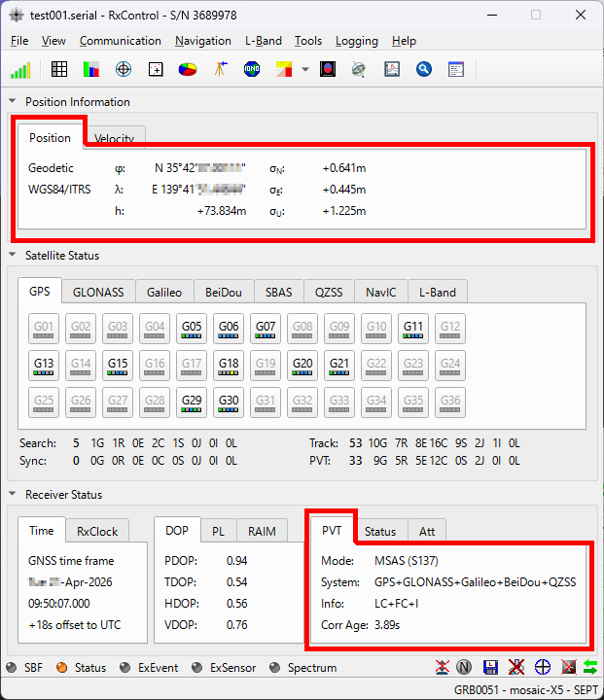
Task: Switch to the GLONASS satellite tab
Action: pos(97,292)
